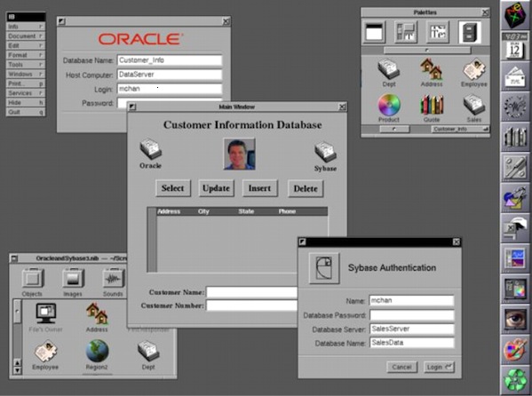Screen dimensions: 532x396
Task: Click the Sybase database icon in Main Window
Action: [x=325, y=151]
